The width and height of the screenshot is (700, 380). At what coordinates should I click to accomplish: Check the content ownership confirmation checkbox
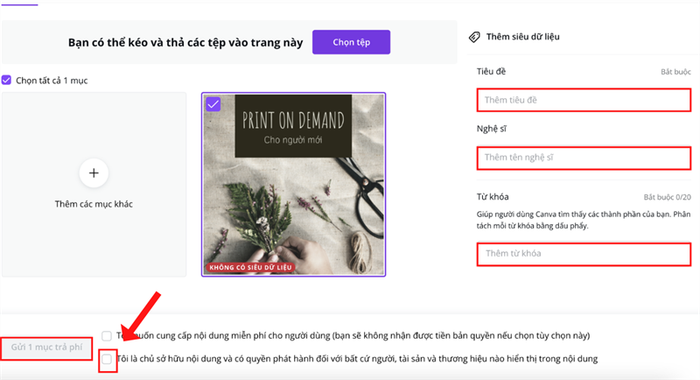click(x=106, y=359)
